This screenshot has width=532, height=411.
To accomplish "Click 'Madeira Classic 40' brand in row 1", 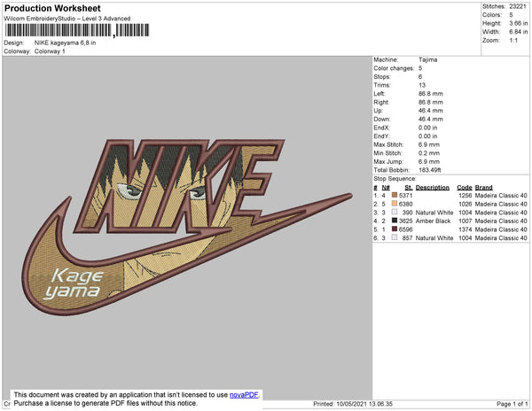I will (x=501, y=196).
